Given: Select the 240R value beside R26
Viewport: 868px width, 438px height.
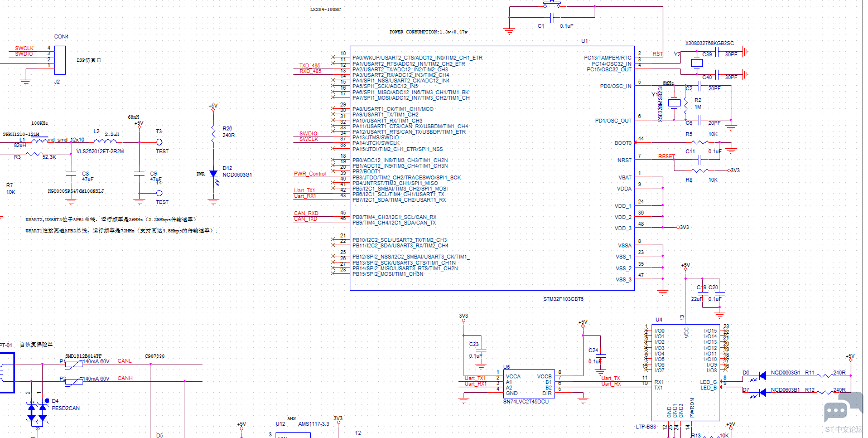Looking at the screenshot, I should [x=229, y=135].
